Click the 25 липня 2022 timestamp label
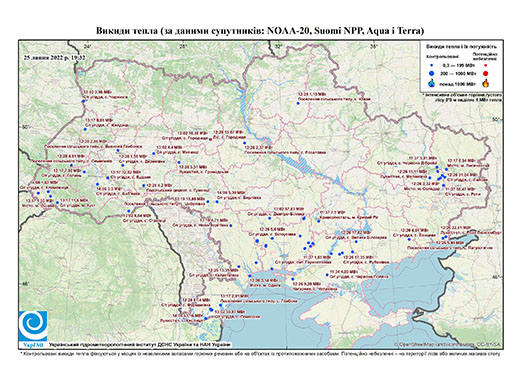 [x=54, y=57]
